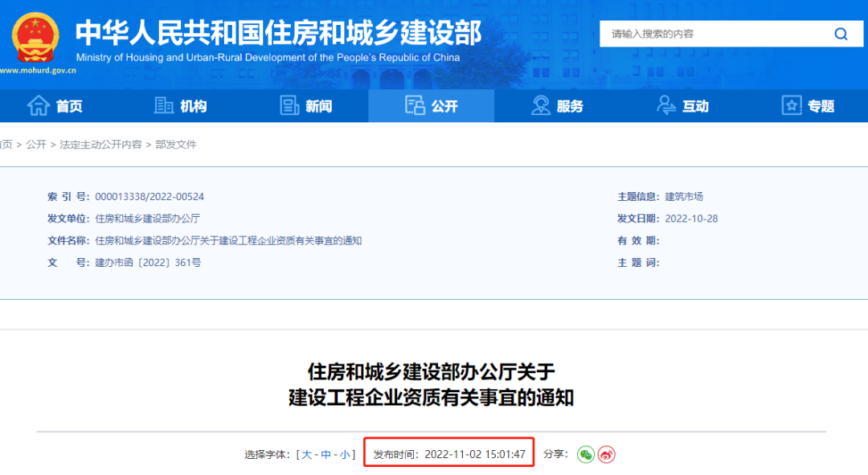
Task: Click the publish time 2022-11-02 15:01:47
Action: click(x=475, y=455)
